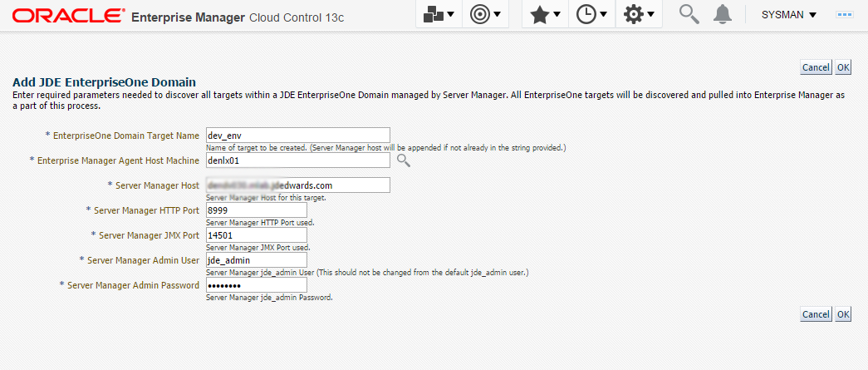This screenshot has height=370, width=868.
Task: Open the Targets menu icon
Action: 439,15
